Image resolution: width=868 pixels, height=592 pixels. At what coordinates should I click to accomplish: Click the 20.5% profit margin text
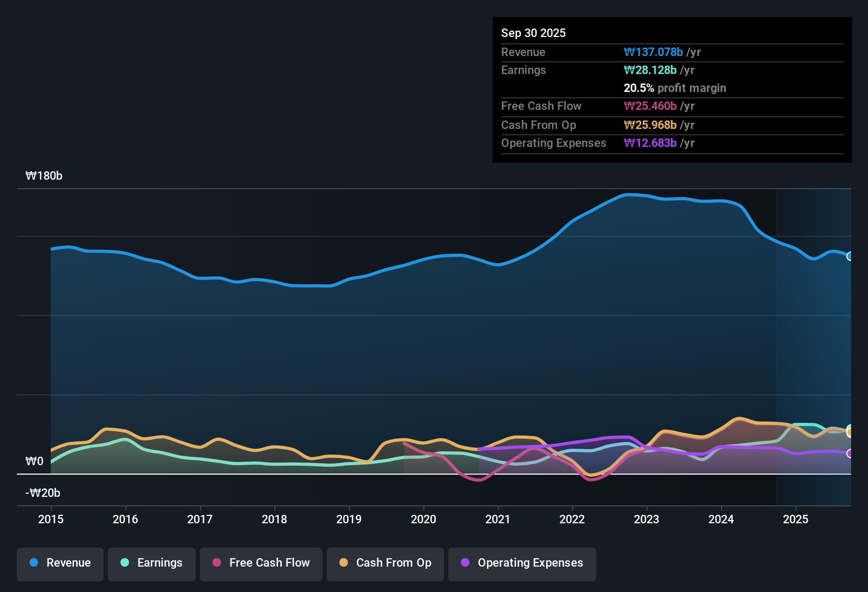[x=675, y=88]
